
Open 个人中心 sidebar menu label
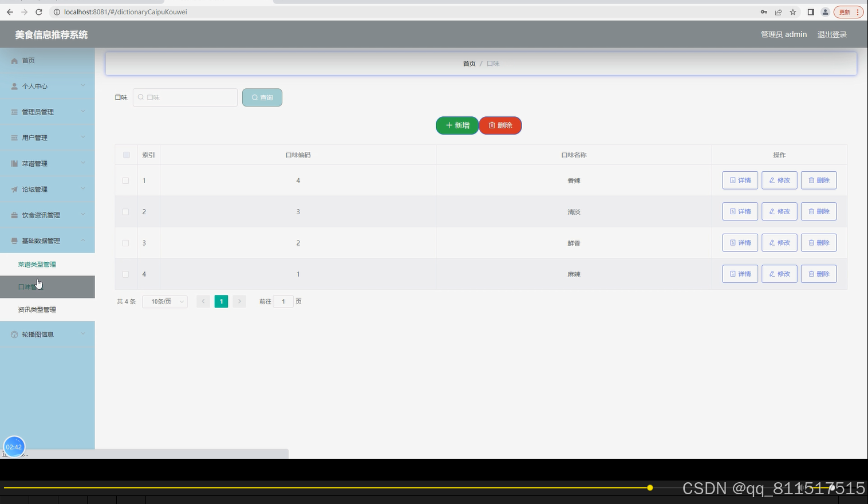35,86
